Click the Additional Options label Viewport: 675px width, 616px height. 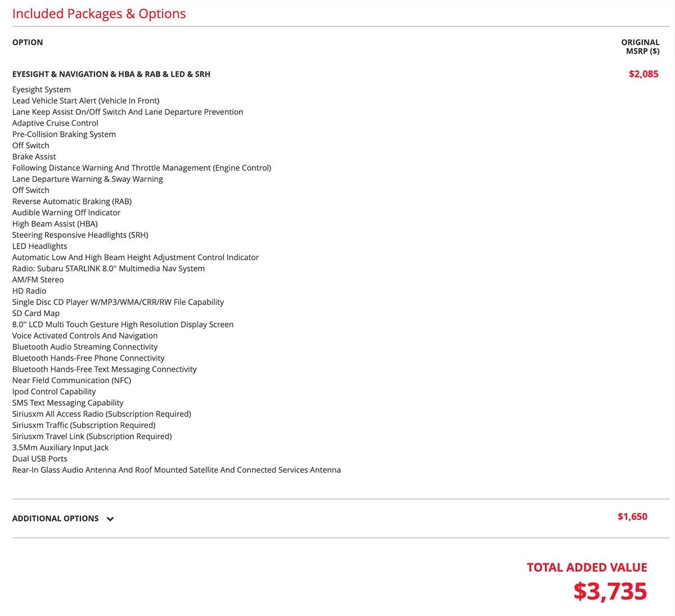56,519
